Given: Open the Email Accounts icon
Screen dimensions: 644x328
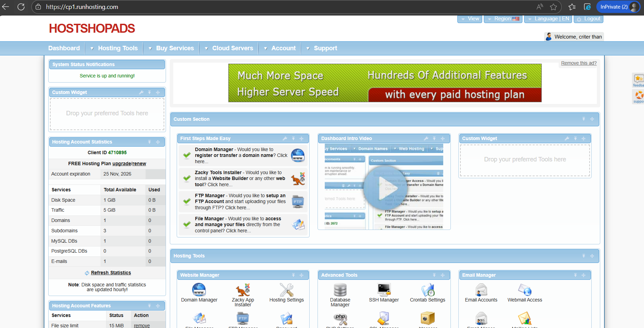Looking at the screenshot, I should [x=481, y=290].
